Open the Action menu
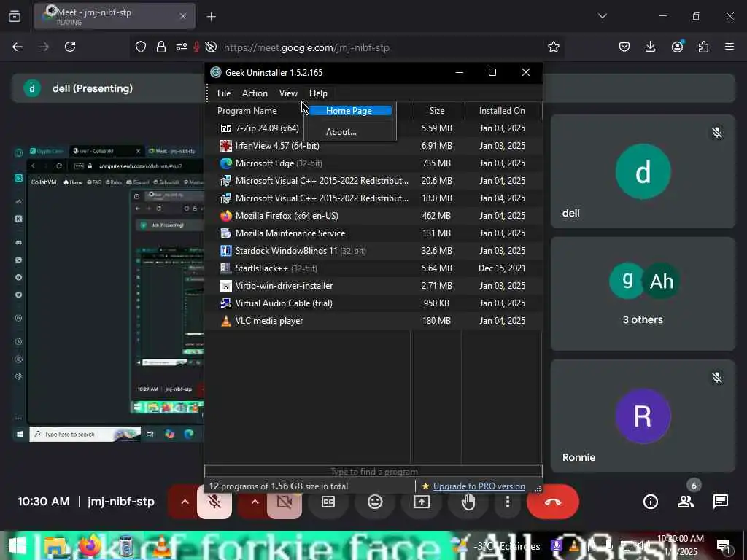747x560 pixels. pos(255,93)
